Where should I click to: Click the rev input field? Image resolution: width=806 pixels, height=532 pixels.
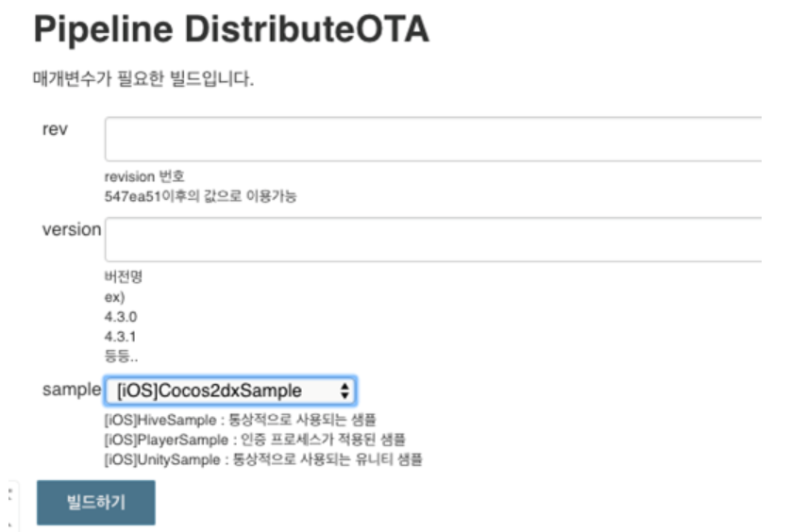pyautogui.click(x=434, y=139)
